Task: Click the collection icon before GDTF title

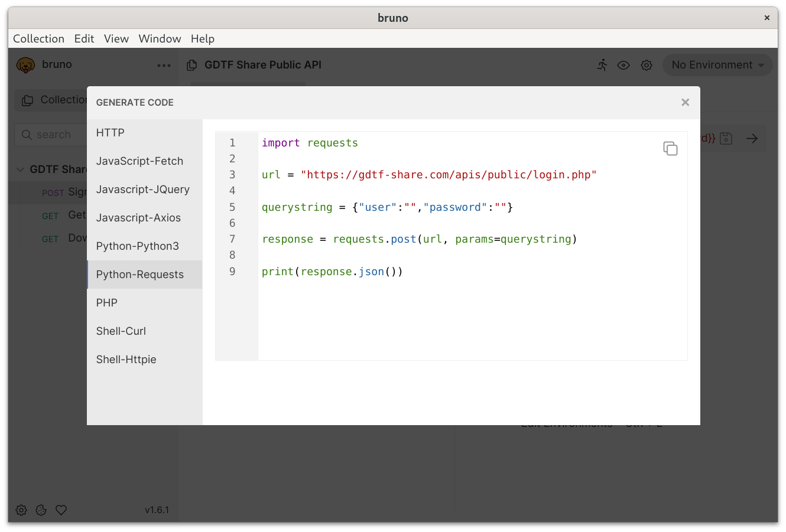Action: pos(191,65)
